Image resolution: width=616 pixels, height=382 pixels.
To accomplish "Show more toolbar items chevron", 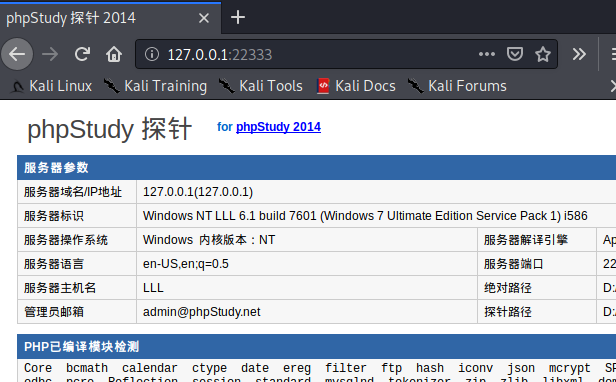I will pos(579,54).
